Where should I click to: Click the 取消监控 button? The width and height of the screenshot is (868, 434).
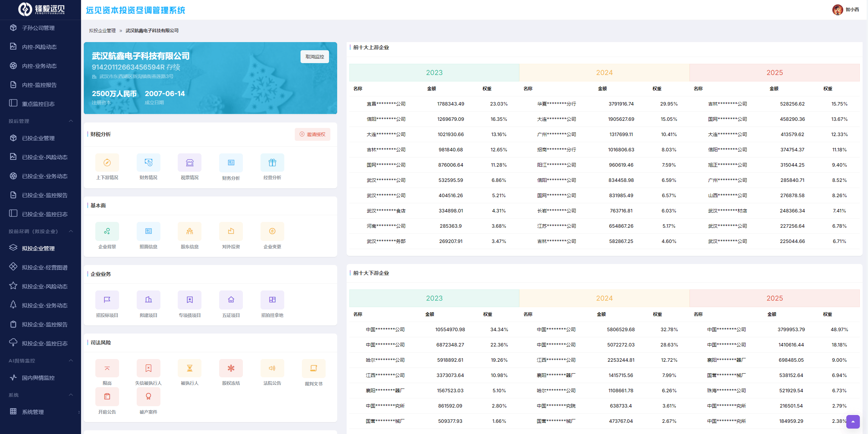(x=314, y=57)
